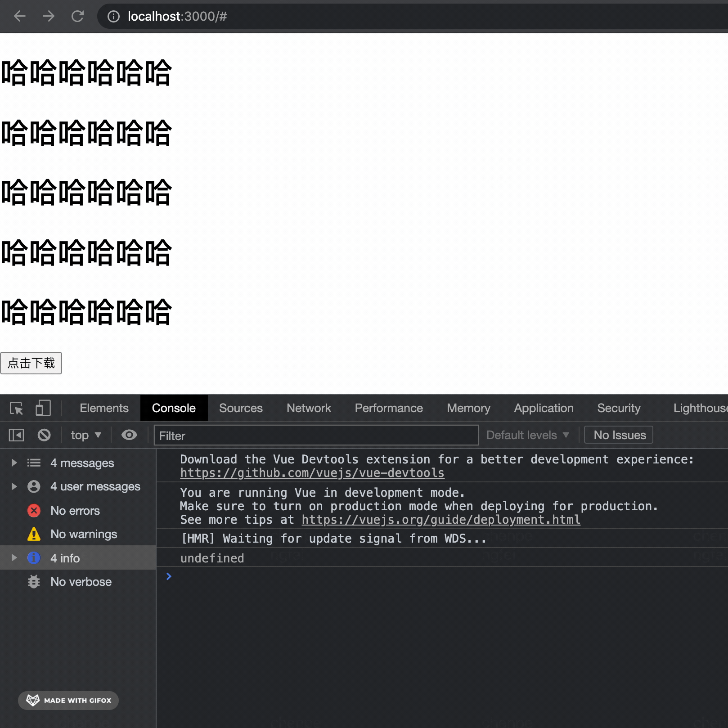Focus the console Filter field
728x728 pixels.
(316, 436)
